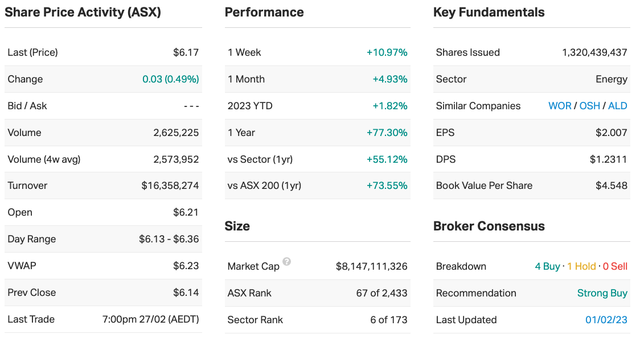
Task: Click the Strong Buy recommendation
Action: pyautogui.click(x=602, y=293)
